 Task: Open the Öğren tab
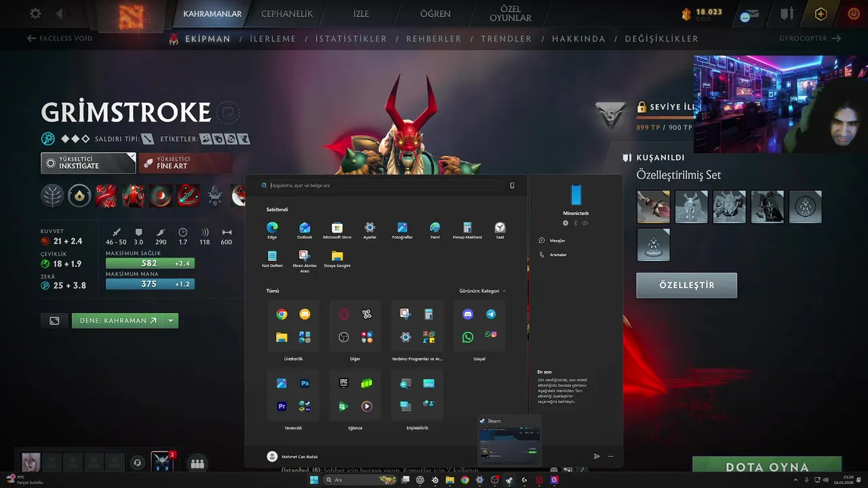(435, 14)
